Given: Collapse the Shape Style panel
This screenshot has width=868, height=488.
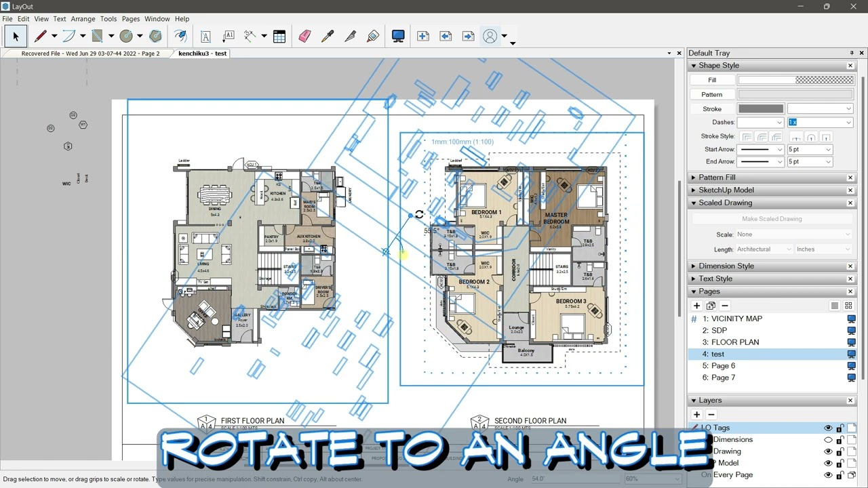Looking at the screenshot, I should (x=694, y=66).
